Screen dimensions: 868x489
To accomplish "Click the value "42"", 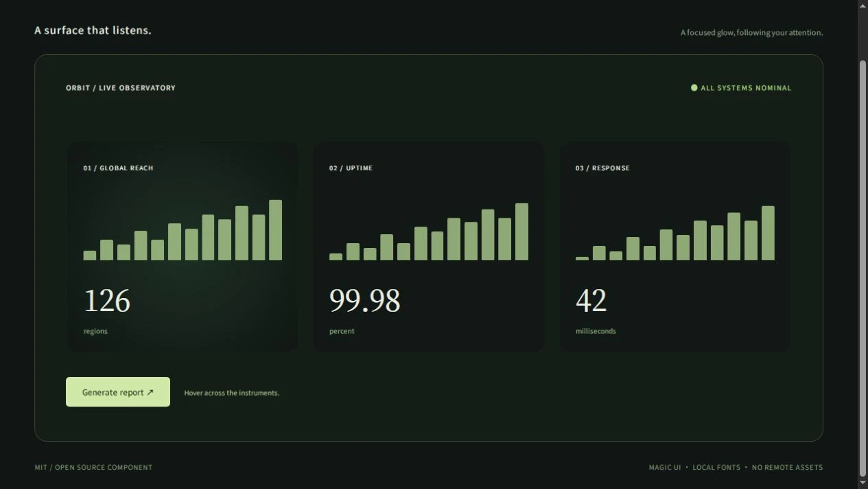I will (x=591, y=301).
